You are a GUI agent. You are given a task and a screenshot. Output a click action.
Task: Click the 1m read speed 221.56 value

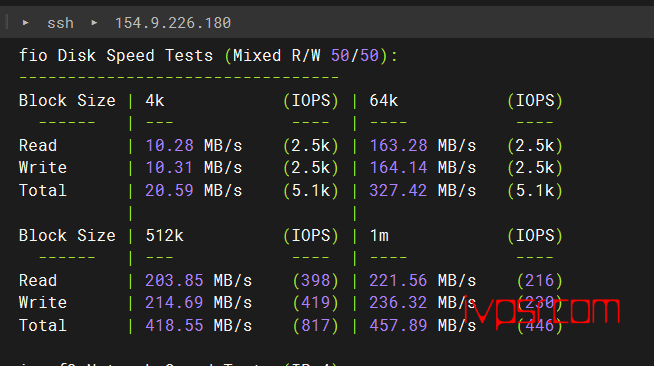pos(398,281)
